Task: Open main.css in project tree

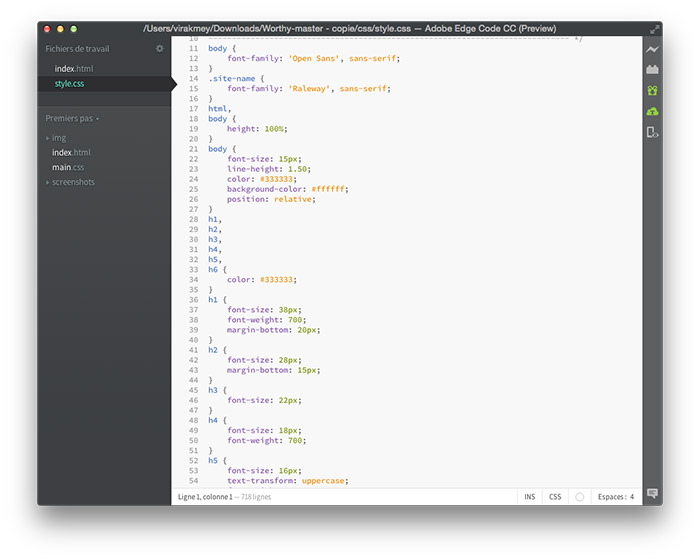Action: click(x=68, y=167)
